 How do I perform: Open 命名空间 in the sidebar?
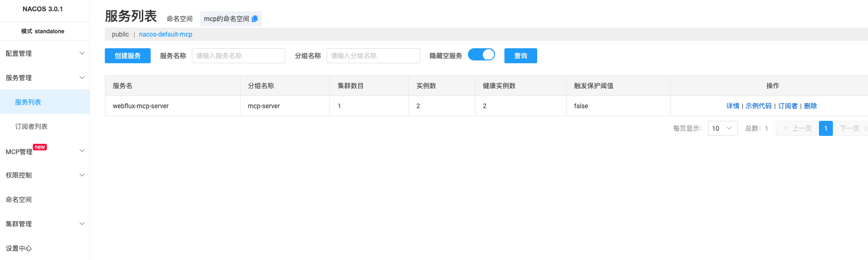point(44,200)
